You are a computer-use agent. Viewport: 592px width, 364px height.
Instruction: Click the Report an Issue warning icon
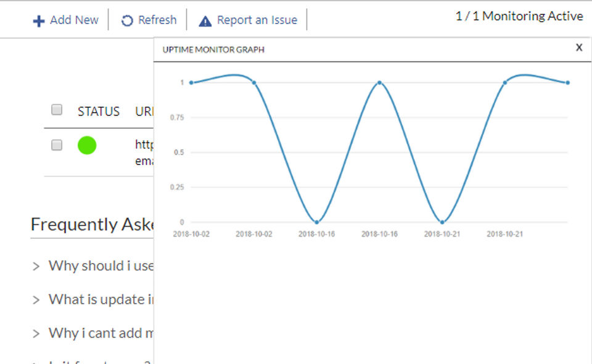[x=205, y=21]
